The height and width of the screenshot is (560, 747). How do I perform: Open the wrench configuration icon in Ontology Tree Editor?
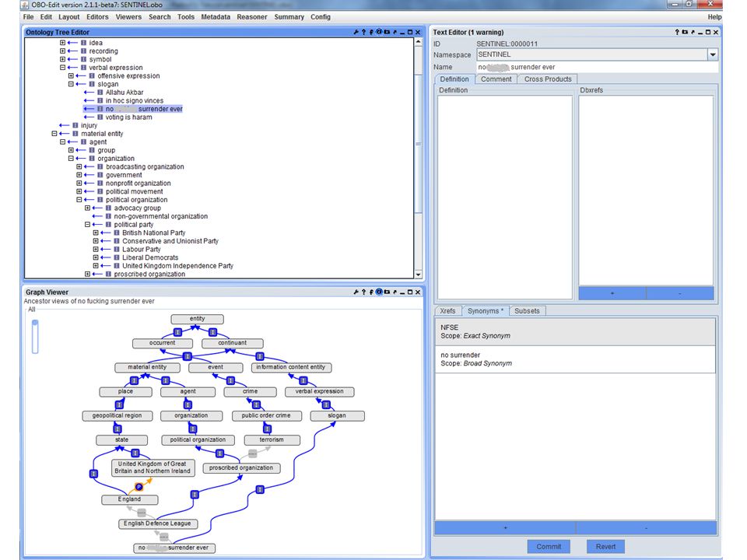(356, 33)
